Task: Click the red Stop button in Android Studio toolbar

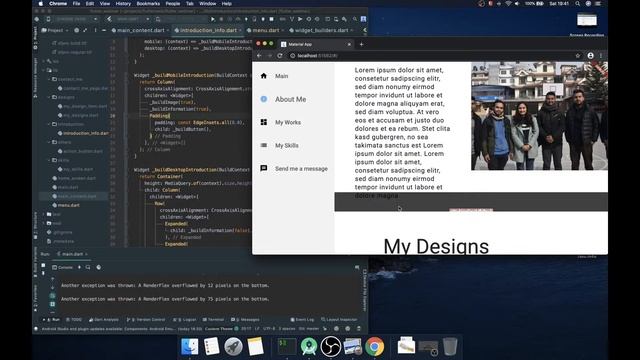Action: 271,19
